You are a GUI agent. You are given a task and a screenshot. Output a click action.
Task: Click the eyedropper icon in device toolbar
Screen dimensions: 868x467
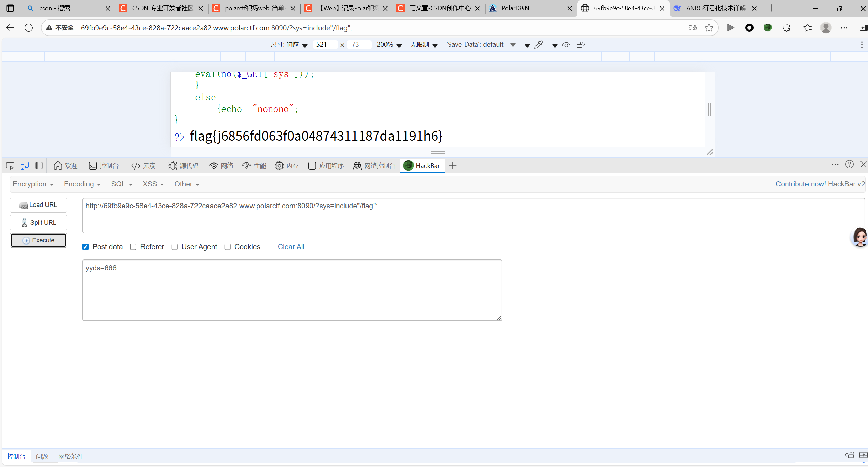539,45
